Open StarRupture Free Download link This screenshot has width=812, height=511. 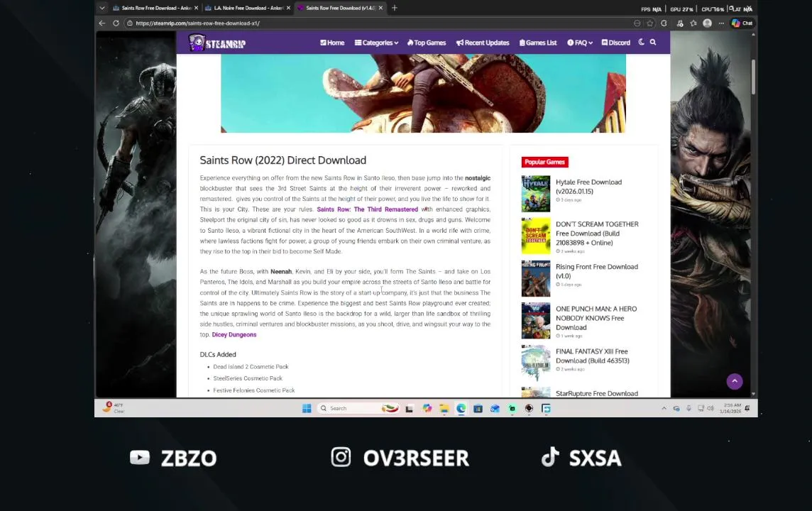click(596, 393)
